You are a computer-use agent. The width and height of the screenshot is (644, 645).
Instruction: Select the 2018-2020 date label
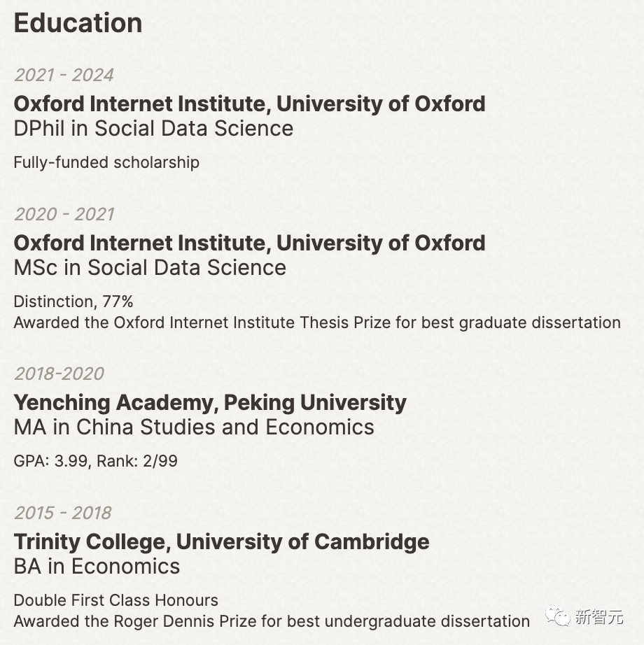(59, 374)
